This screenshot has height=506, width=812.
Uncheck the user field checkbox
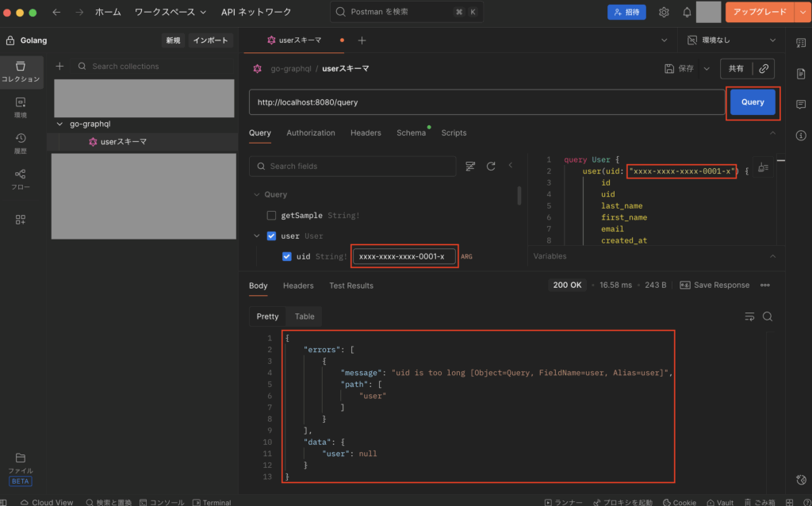pyautogui.click(x=271, y=236)
